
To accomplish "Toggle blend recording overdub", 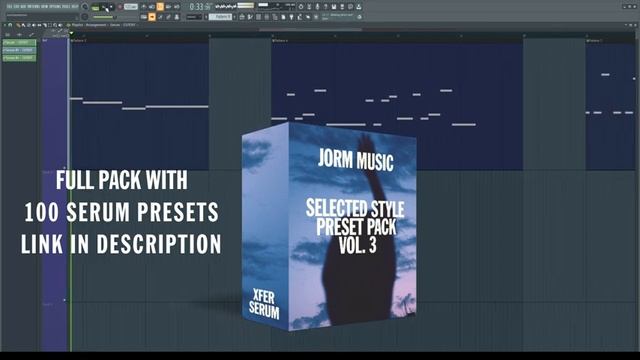I will point(168,7).
